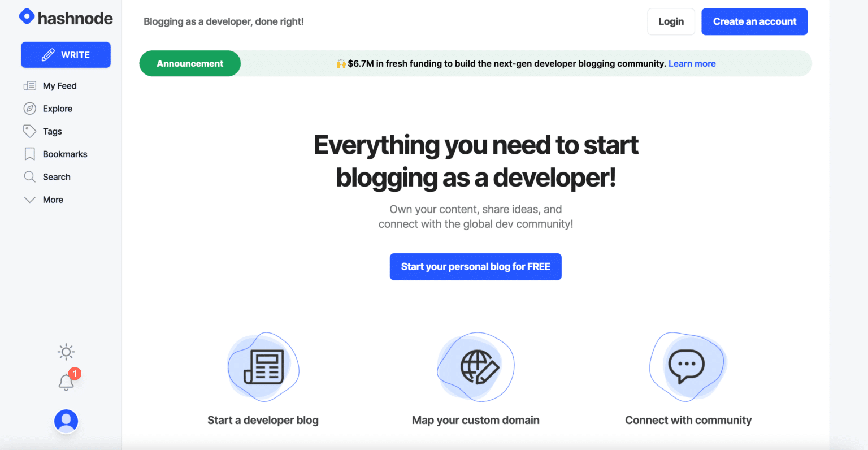Click 'Blogging as a developer, done right!' tagline
This screenshot has width=868, height=450.
[x=224, y=21]
